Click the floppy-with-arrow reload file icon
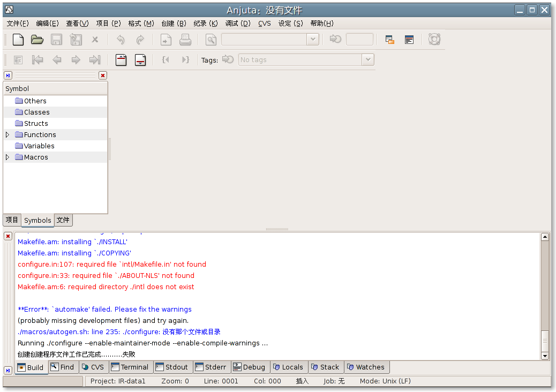The image size is (556, 392). (76, 39)
